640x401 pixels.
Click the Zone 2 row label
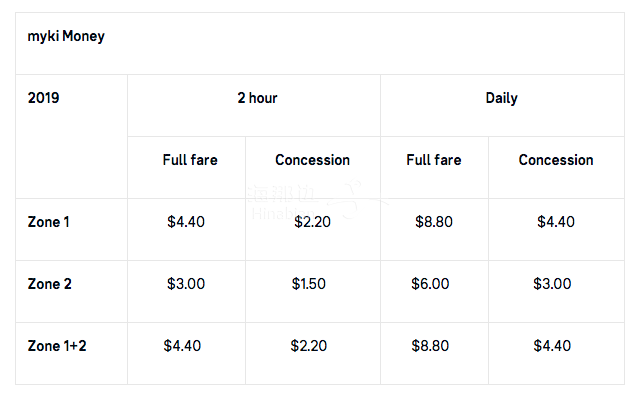[49, 284]
